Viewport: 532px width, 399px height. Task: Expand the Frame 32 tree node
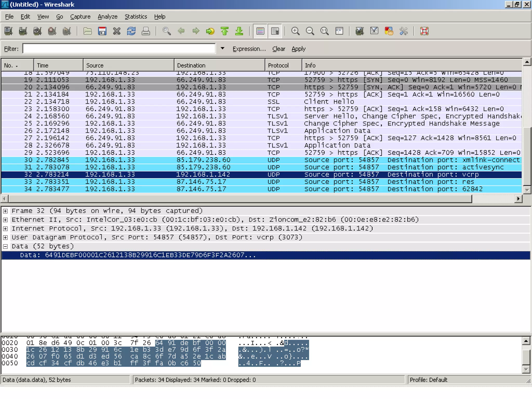point(5,211)
